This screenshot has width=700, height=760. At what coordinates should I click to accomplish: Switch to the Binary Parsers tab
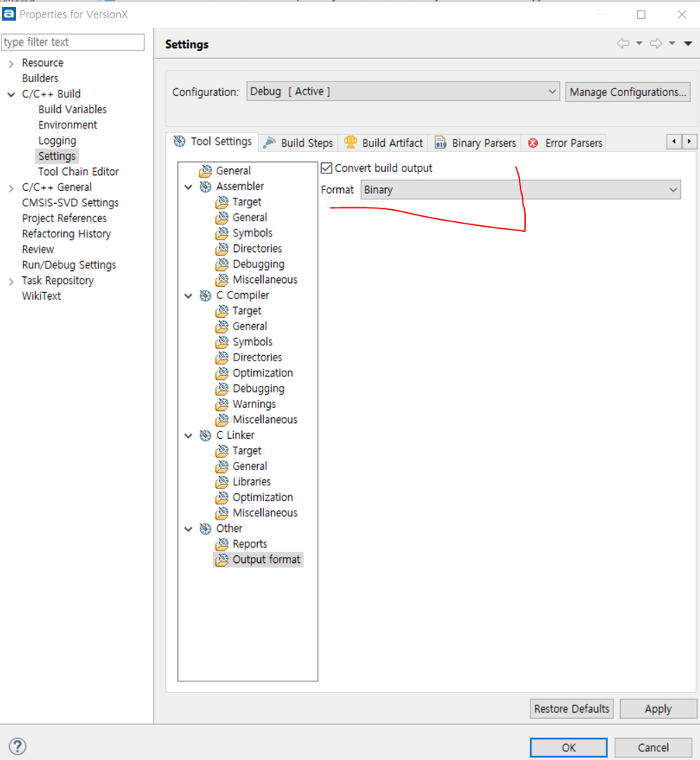(476, 143)
